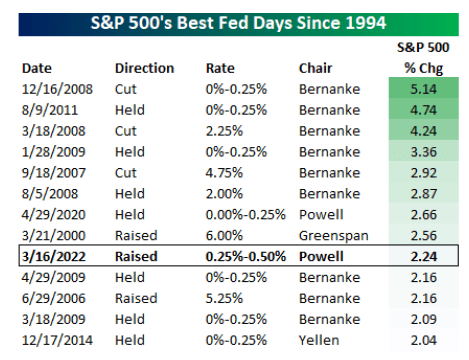The image size is (469, 360).
Task: Select the Date column header
Action: click(x=37, y=68)
